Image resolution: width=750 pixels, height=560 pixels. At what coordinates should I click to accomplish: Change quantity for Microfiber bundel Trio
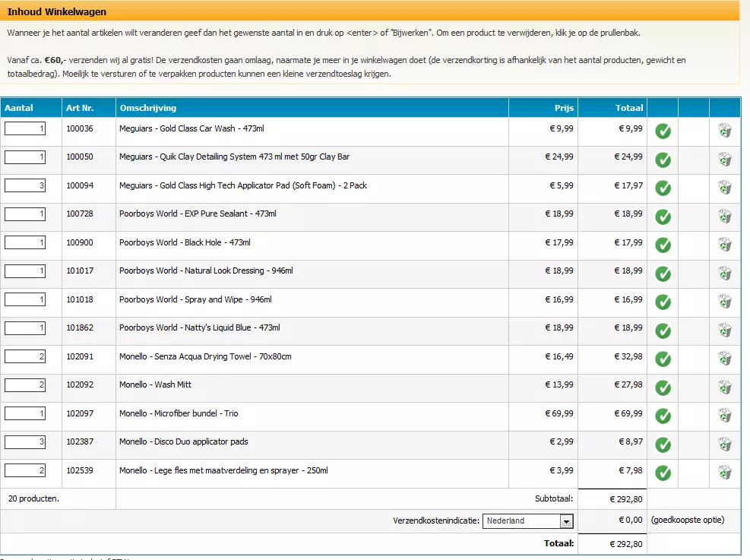point(25,413)
